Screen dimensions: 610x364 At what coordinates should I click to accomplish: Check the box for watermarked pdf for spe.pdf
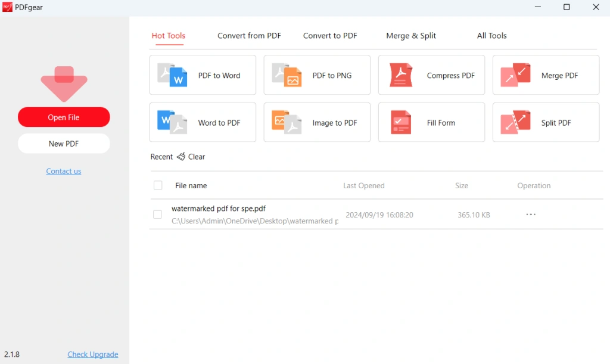(157, 214)
